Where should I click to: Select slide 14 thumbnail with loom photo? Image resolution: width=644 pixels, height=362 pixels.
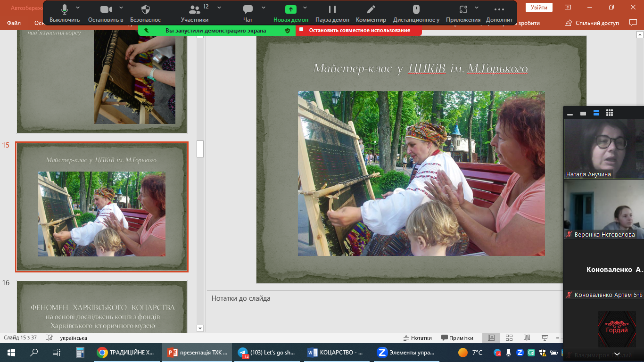(102, 82)
